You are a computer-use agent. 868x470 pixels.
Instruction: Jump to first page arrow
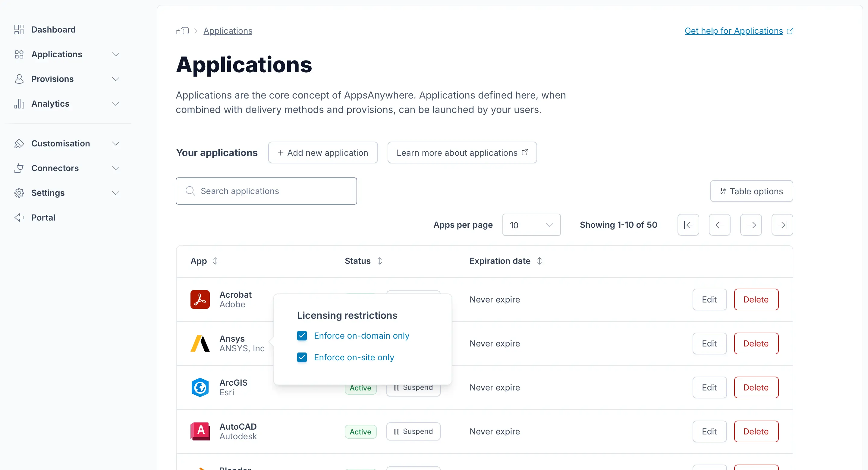[x=688, y=225]
